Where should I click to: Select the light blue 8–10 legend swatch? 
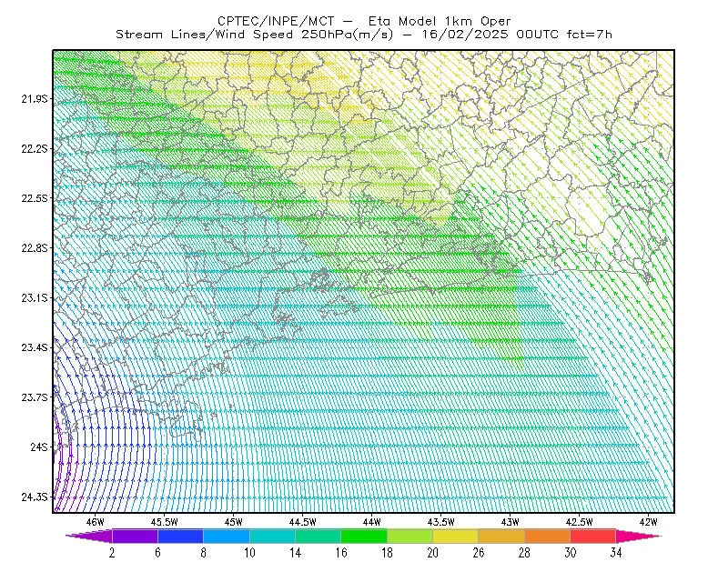pyautogui.click(x=227, y=536)
